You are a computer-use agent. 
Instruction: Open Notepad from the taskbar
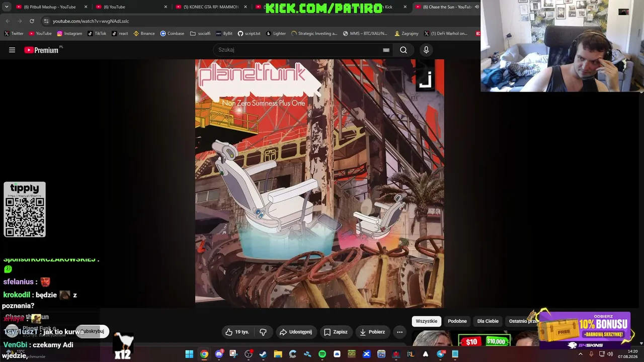pyautogui.click(x=455, y=354)
